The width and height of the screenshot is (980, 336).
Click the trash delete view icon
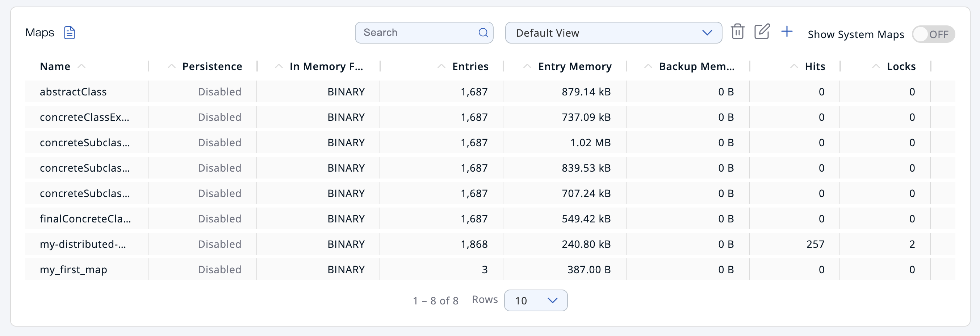click(737, 32)
